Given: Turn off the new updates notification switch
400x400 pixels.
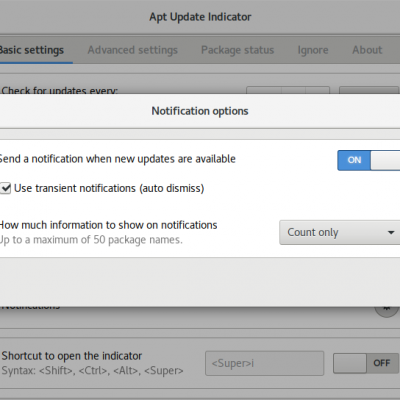Looking at the screenshot, I should 369,160.
